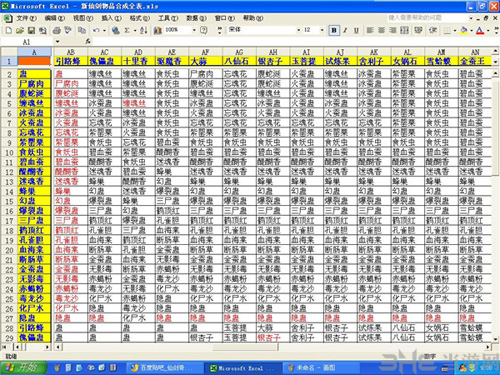Select the orange cell A1

(35, 61)
